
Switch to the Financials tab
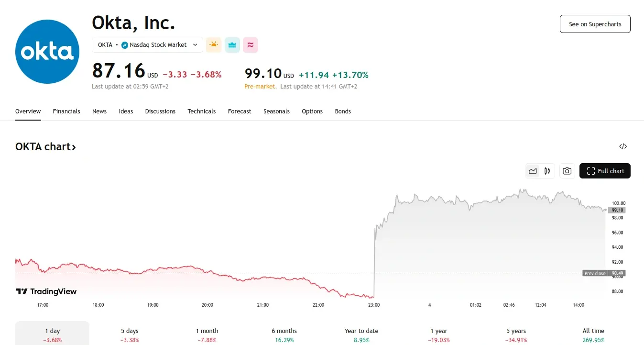pyautogui.click(x=66, y=111)
